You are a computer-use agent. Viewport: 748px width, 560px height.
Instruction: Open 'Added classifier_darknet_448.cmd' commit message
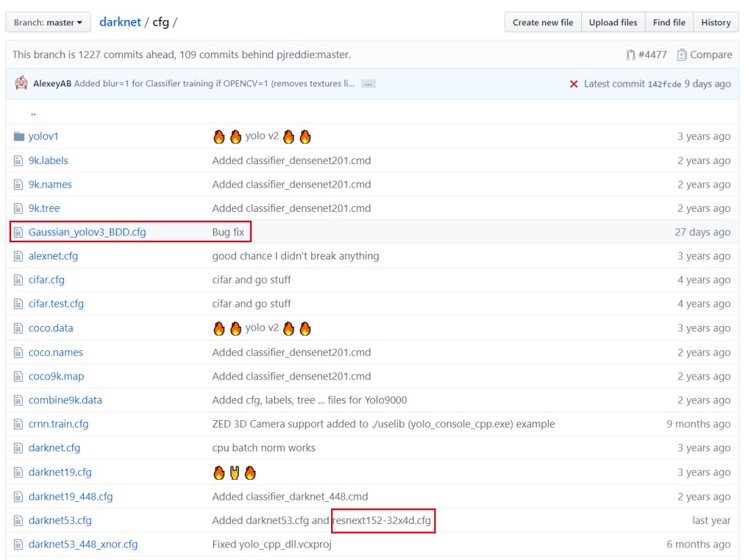290,496
